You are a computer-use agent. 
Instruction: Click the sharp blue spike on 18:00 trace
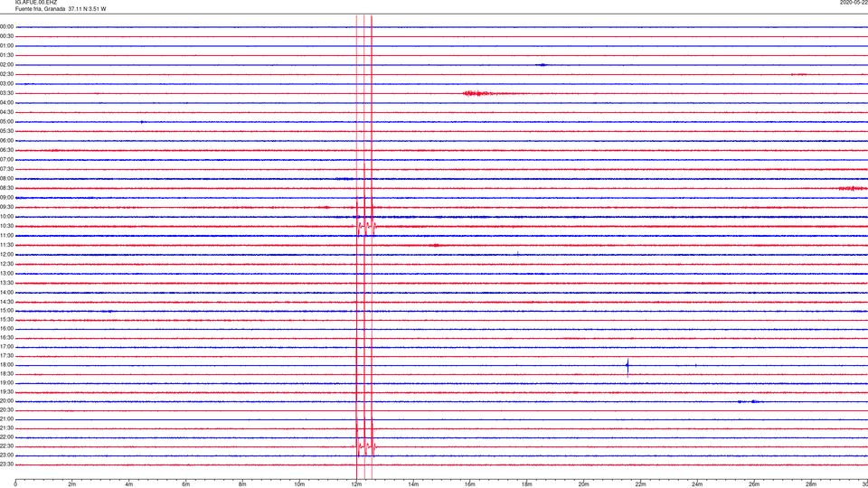(627, 367)
